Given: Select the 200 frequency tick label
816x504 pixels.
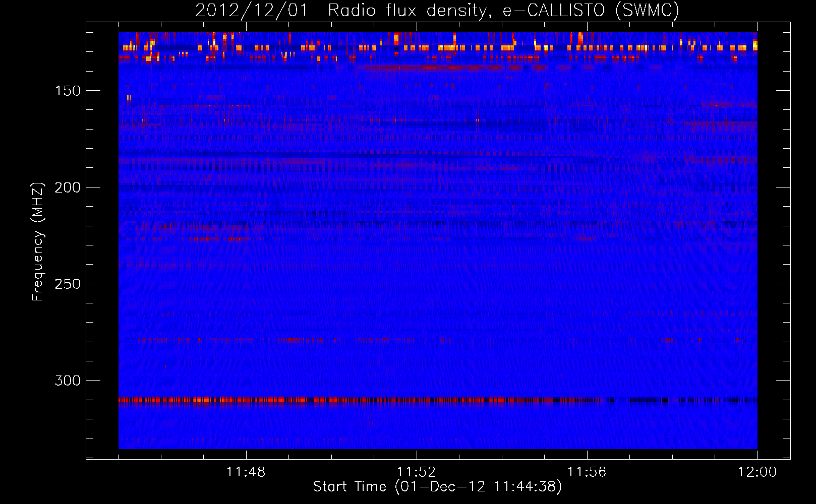Looking at the screenshot, I should pos(68,187).
